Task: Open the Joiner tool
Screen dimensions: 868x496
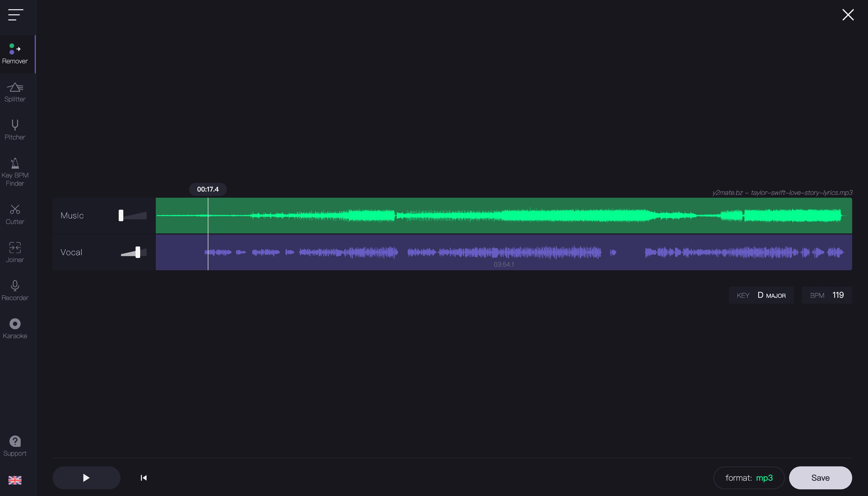Action: [15, 252]
